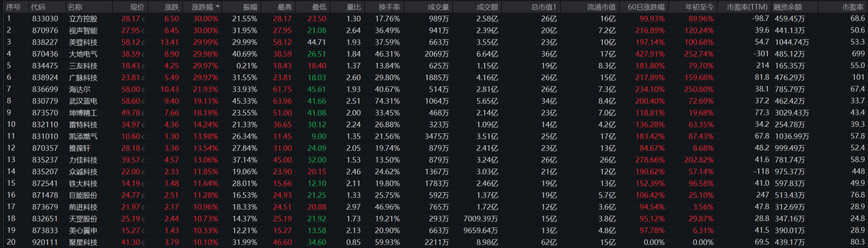Click the 序号 column header

13,7
